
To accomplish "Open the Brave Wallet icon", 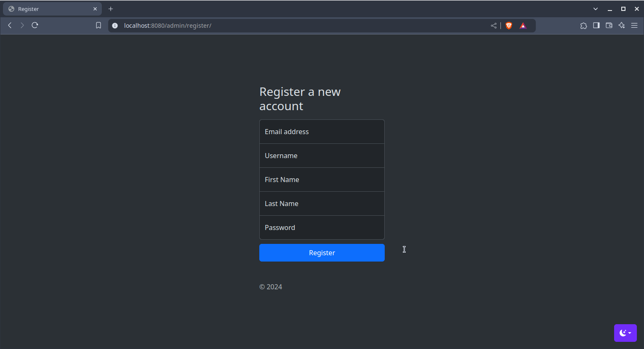I will pos(609,26).
